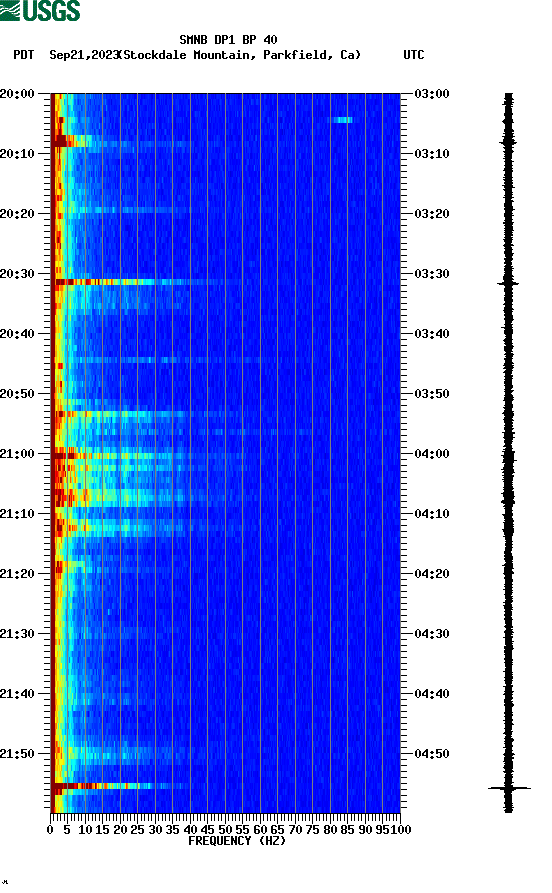Click the '04:00' UTC time label
552x893 pixels.
(432, 454)
